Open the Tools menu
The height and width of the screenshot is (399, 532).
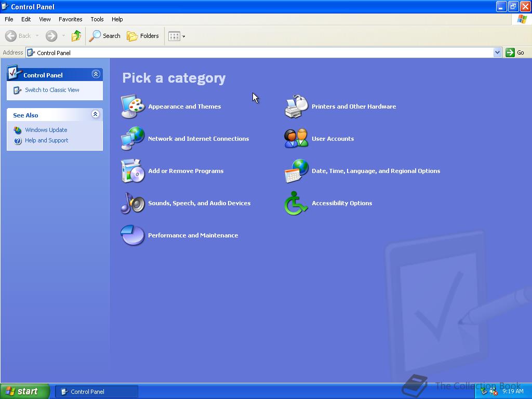(x=97, y=19)
